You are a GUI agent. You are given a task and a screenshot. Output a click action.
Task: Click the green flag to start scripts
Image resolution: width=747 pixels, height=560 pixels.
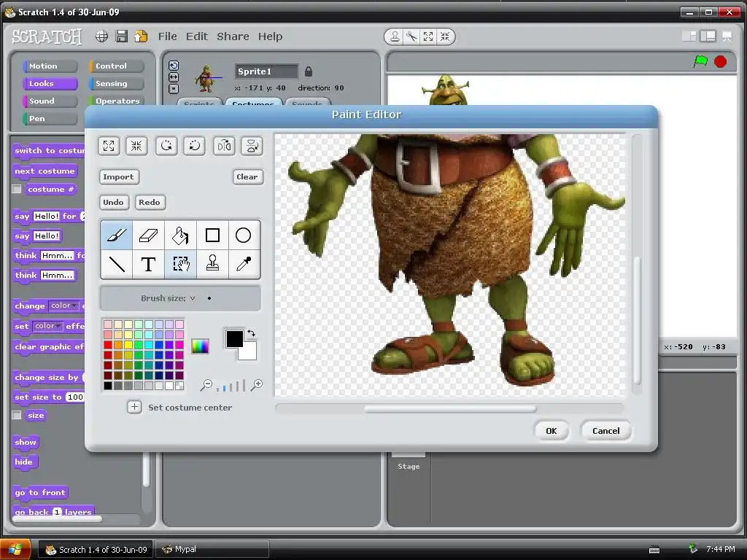[700, 61]
